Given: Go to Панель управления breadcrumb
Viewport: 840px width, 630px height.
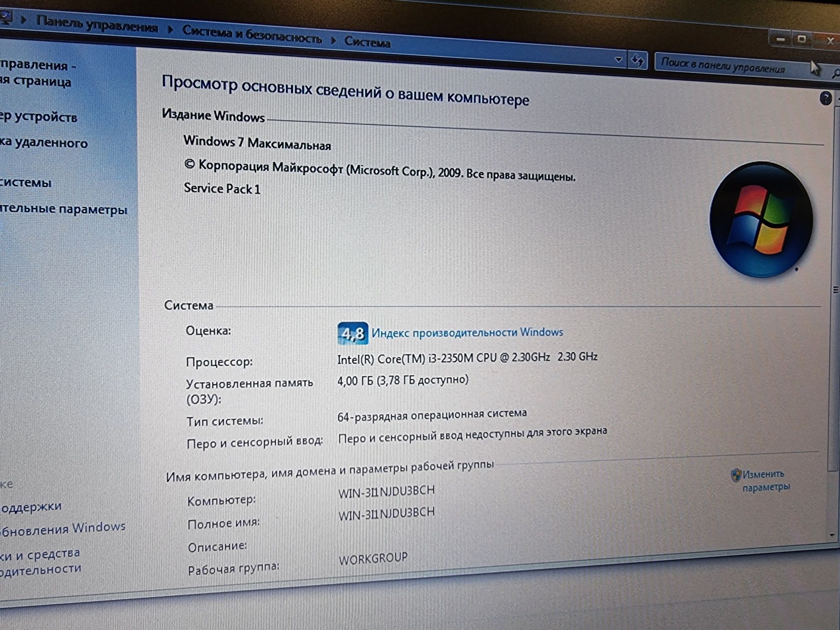Looking at the screenshot, I should click(97, 24).
